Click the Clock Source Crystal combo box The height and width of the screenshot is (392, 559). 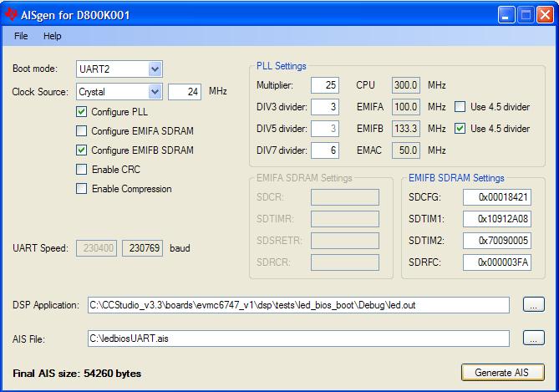(119, 92)
